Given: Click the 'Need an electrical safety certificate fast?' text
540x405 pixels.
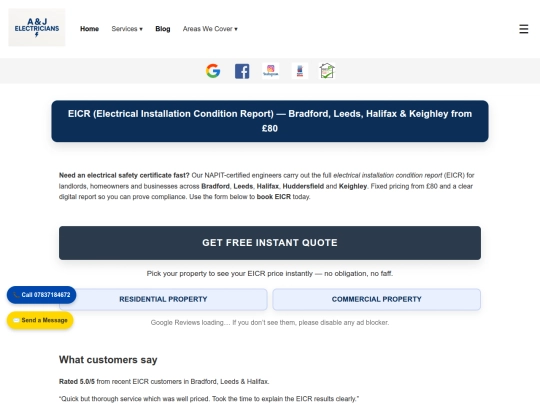Looking at the screenshot, I should 124,175.
